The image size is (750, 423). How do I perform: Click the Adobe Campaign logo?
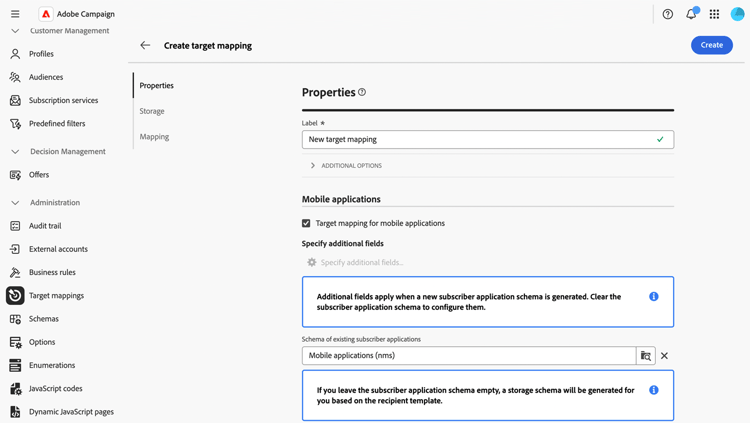point(46,14)
